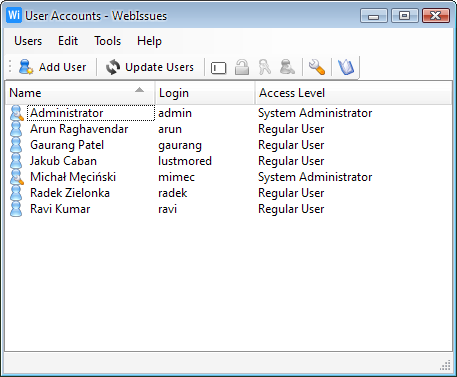
Task: Click the login 'lustmored' cell
Action: click(185, 161)
